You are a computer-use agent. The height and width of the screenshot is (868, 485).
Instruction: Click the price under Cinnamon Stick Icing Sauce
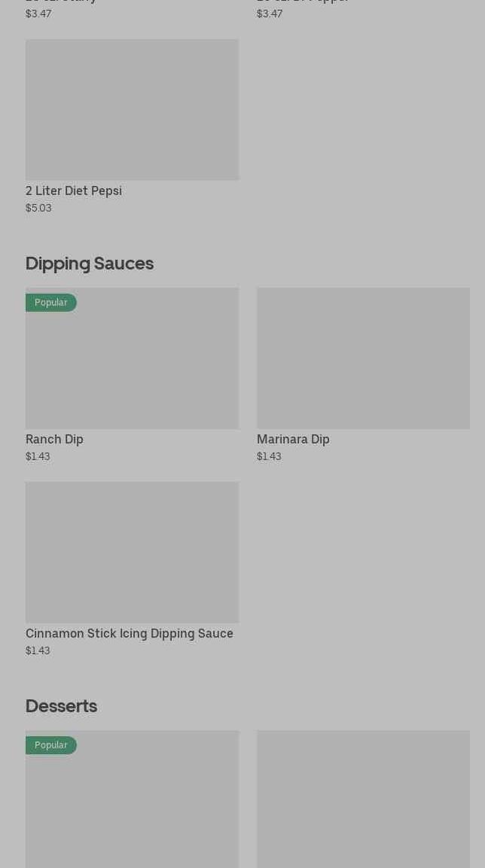[x=38, y=650]
